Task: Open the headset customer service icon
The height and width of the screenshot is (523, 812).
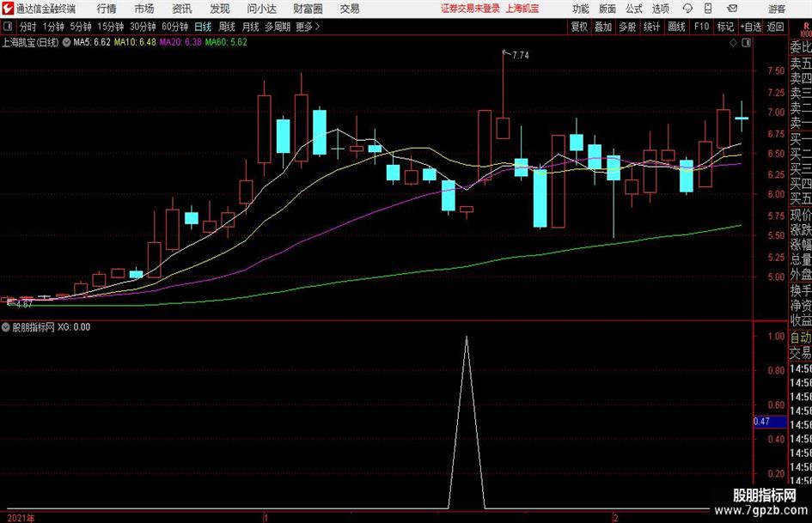Action: pyautogui.click(x=687, y=9)
